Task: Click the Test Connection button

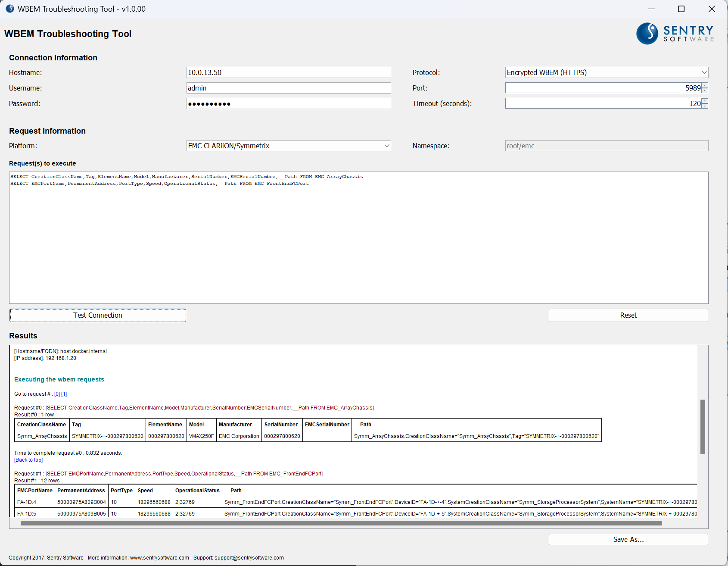Action: (x=97, y=315)
